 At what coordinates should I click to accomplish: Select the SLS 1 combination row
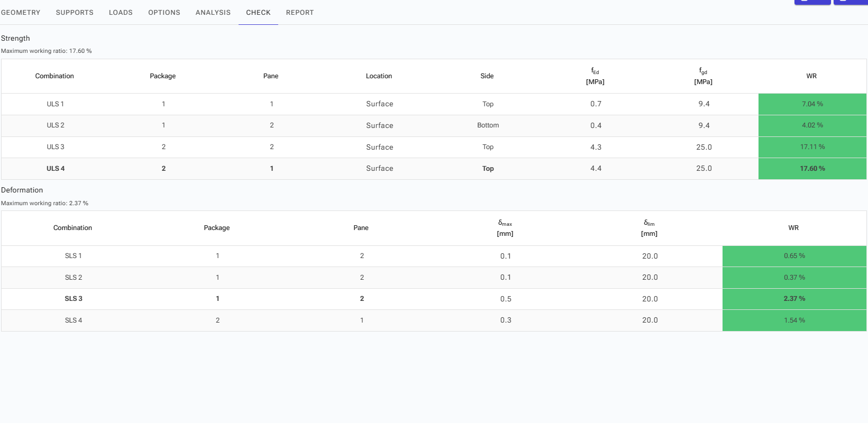coord(74,256)
